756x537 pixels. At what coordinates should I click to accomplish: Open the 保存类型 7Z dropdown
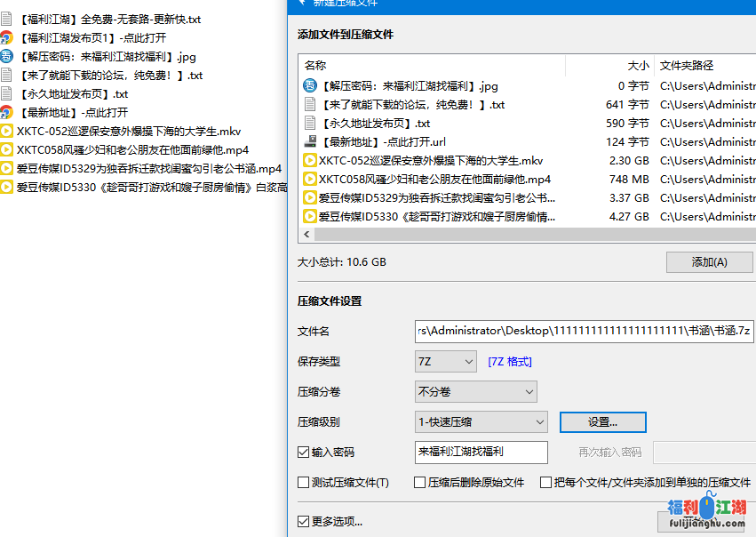point(446,362)
